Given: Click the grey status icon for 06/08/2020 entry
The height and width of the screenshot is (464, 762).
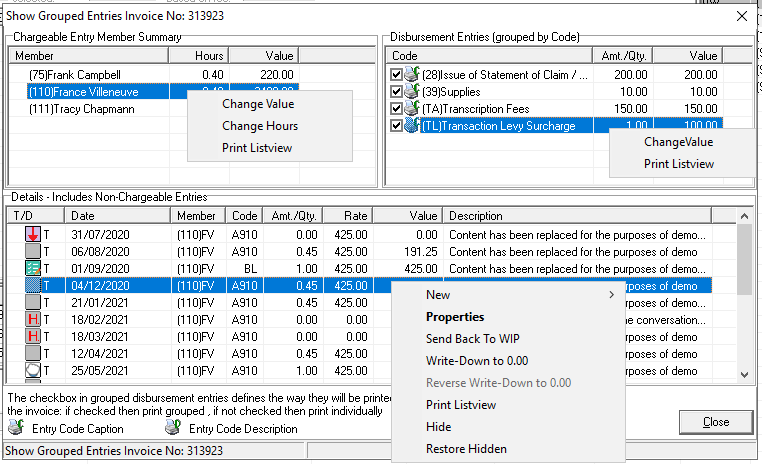Looking at the screenshot, I should [33, 252].
